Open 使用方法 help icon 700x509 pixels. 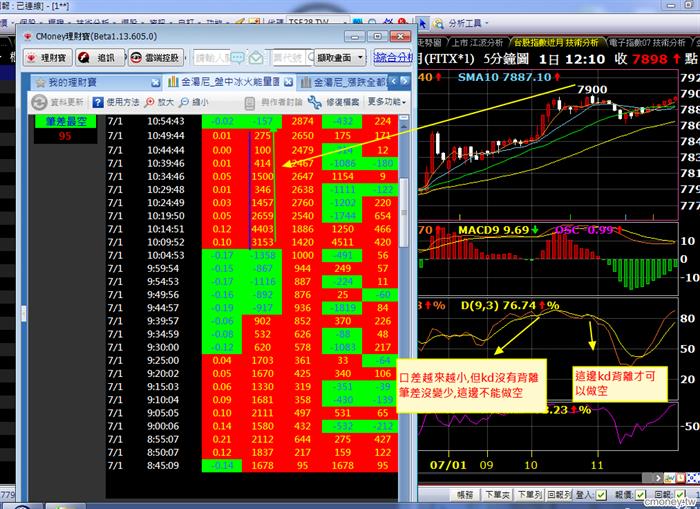tap(98, 102)
